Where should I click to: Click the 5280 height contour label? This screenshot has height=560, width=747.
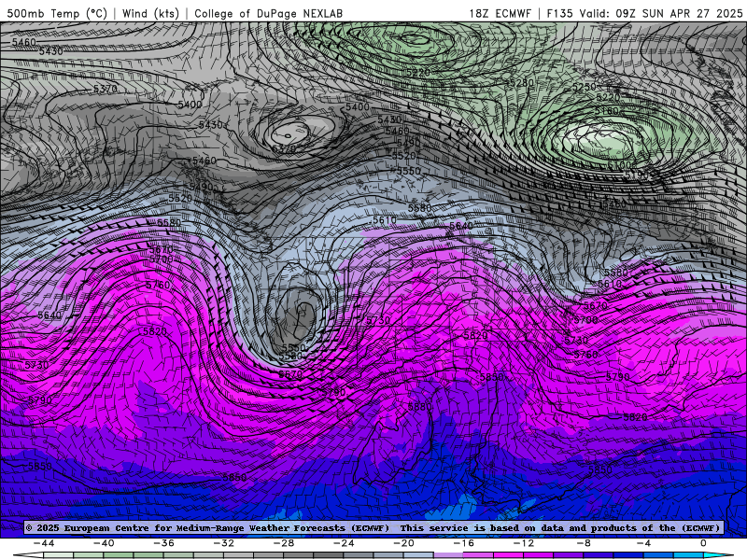(520, 82)
